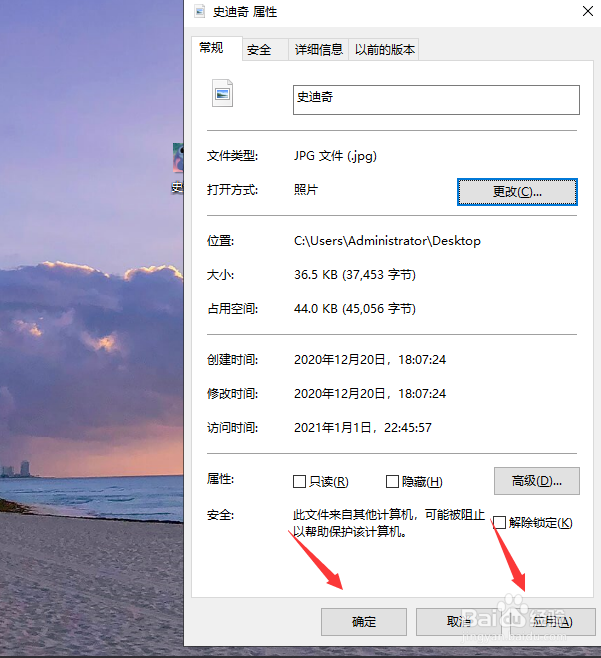Click the JPG file type icon
The height and width of the screenshot is (658, 601).
click(x=222, y=93)
